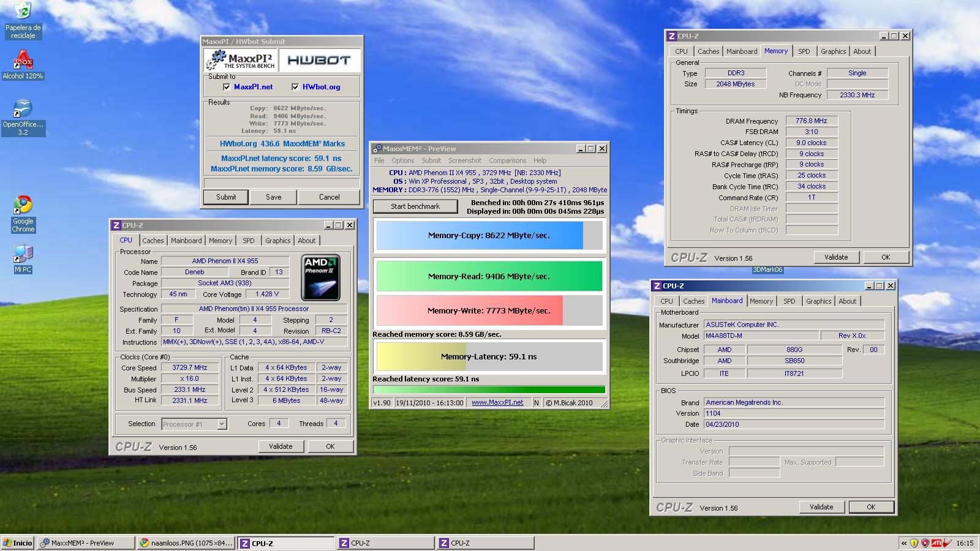This screenshot has width=980, height=551.
Task: Click the green benchmark progress bar
Action: pyautogui.click(x=489, y=389)
